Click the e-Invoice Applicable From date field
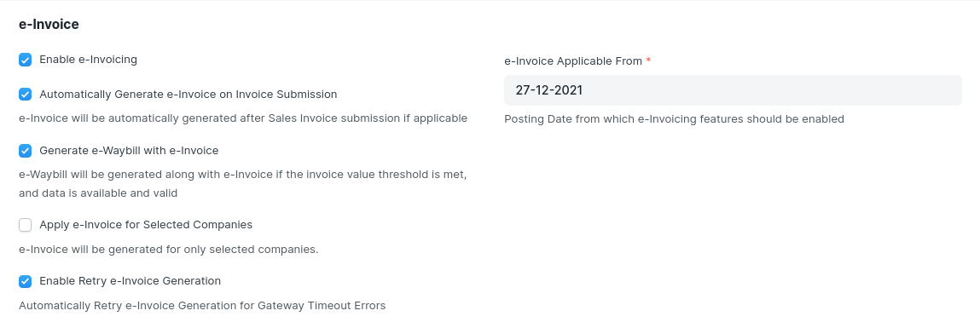The height and width of the screenshot is (328, 980). [733, 90]
